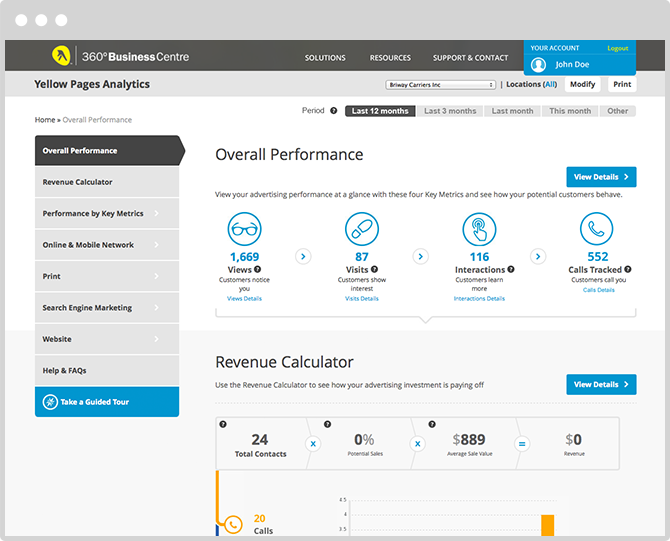Click help icon above Total Contacts
The height and width of the screenshot is (541, 670).
tap(223, 424)
